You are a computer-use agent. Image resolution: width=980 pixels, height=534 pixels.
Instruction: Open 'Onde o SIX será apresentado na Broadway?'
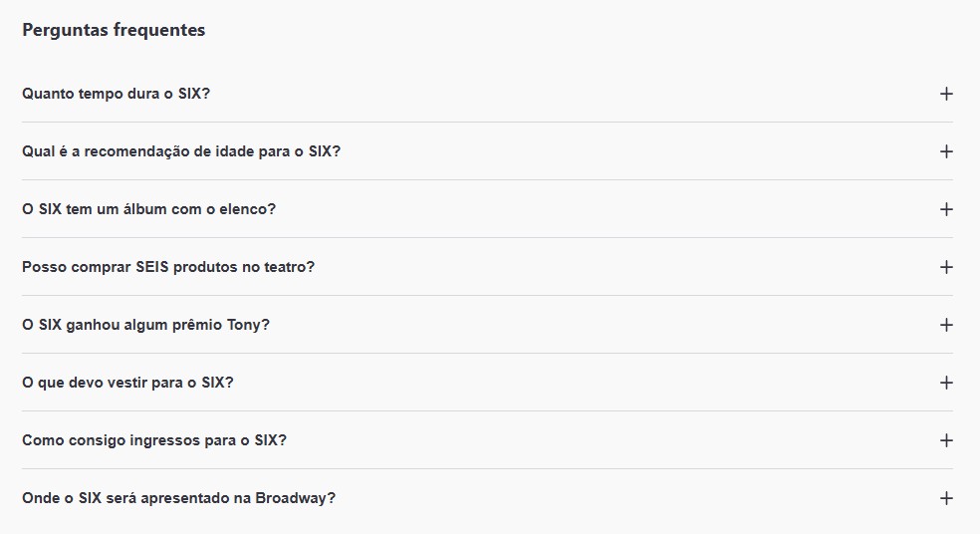coord(178,498)
